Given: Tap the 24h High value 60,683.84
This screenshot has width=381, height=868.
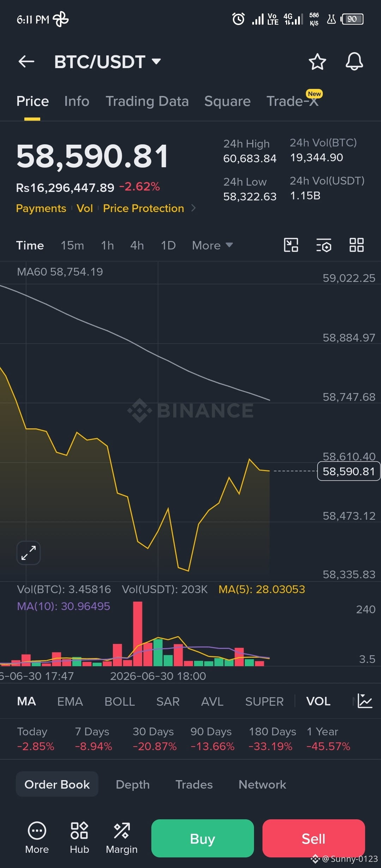Looking at the screenshot, I should (250, 158).
